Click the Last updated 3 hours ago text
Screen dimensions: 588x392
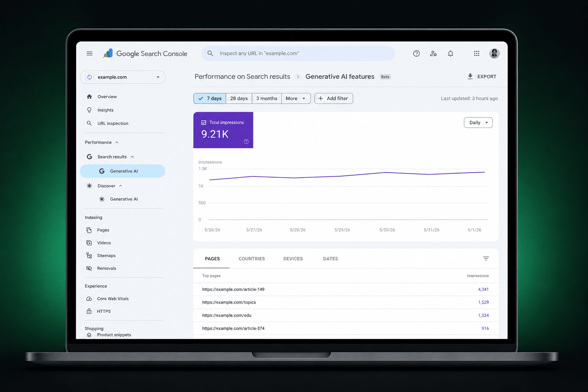pos(469,98)
